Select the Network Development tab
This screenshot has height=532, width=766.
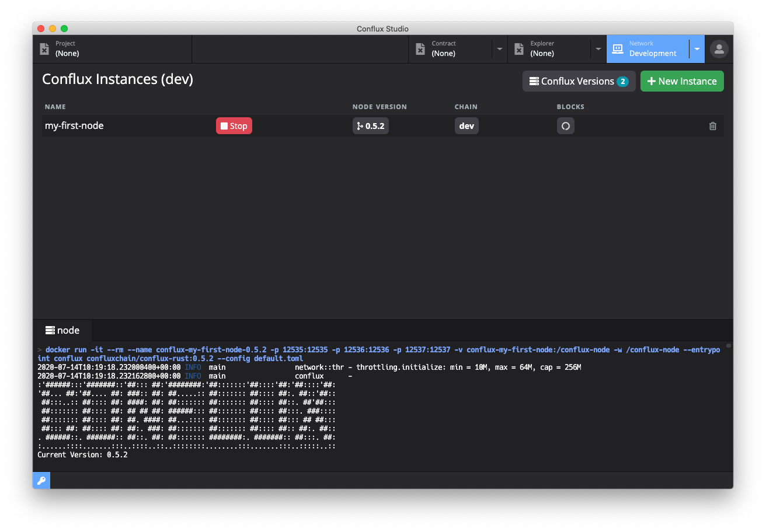tap(648, 49)
